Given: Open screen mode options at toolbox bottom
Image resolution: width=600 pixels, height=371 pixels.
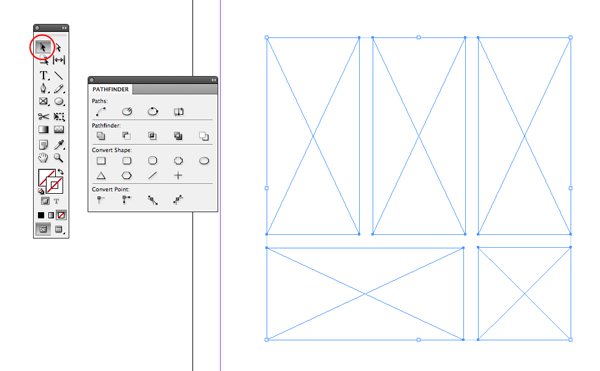Looking at the screenshot, I should (x=59, y=229).
